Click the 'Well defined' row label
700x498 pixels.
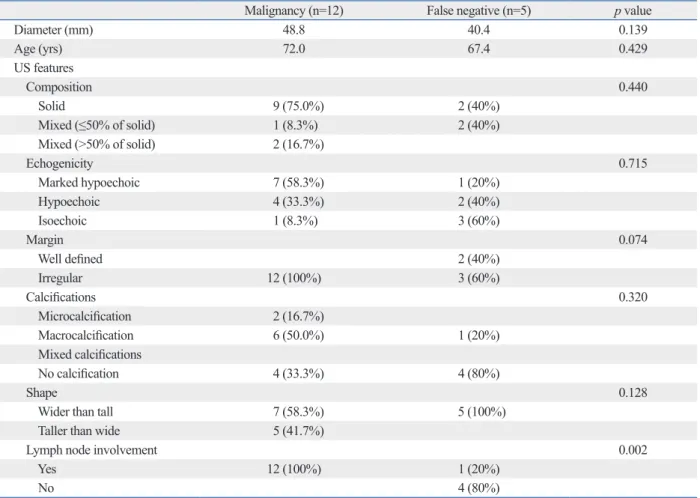(70, 259)
